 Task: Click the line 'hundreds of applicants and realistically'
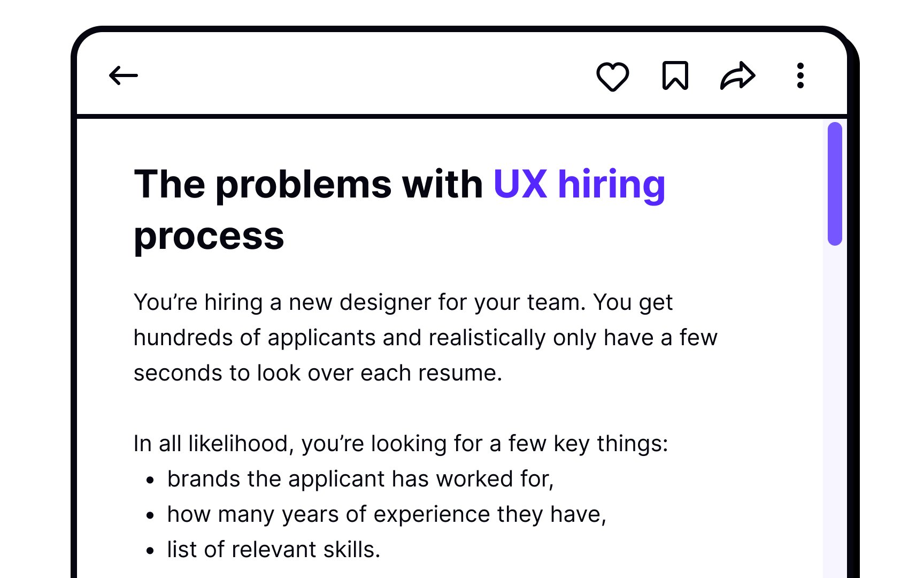point(426,338)
